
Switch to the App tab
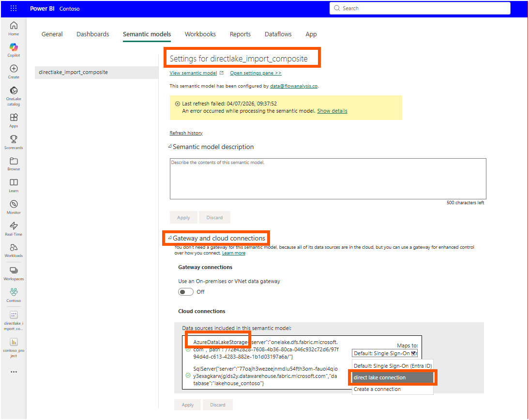click(x=311, y=34)
